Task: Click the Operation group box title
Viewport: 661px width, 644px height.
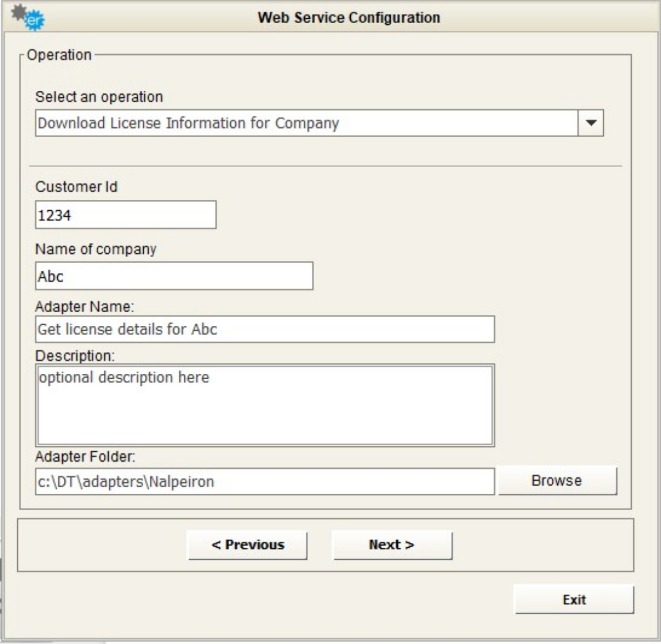Action: (x=59, y=55)
